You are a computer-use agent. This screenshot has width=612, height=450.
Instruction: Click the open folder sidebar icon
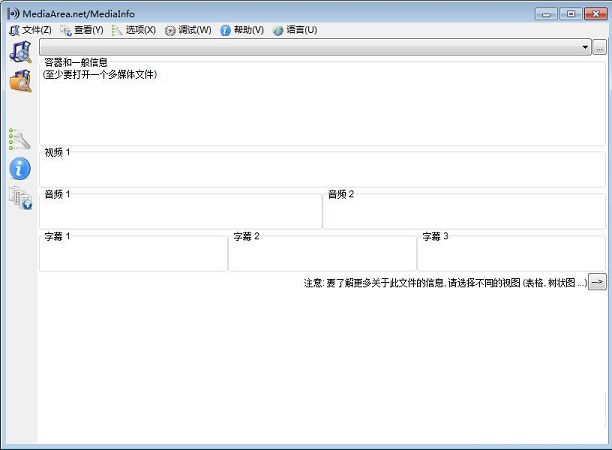(x=20, y=81)
